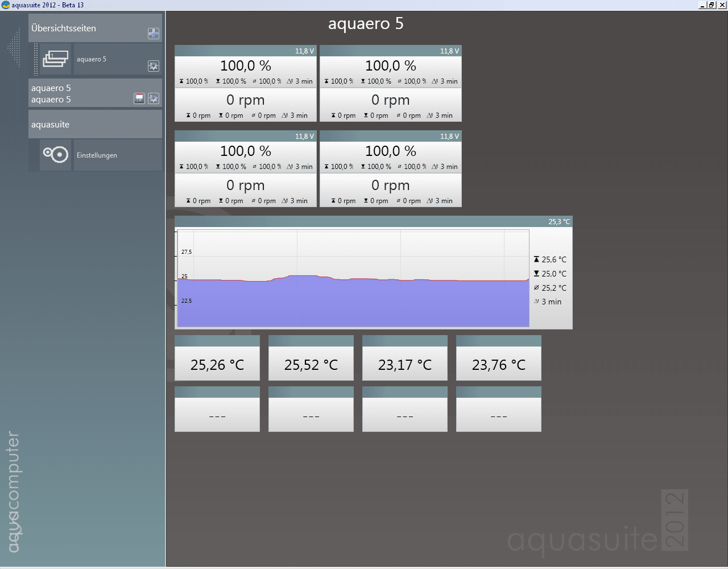Select the stacked pages icon for aquaero 5
This screenshot has width=728, height=569.
tap(55, 59)
